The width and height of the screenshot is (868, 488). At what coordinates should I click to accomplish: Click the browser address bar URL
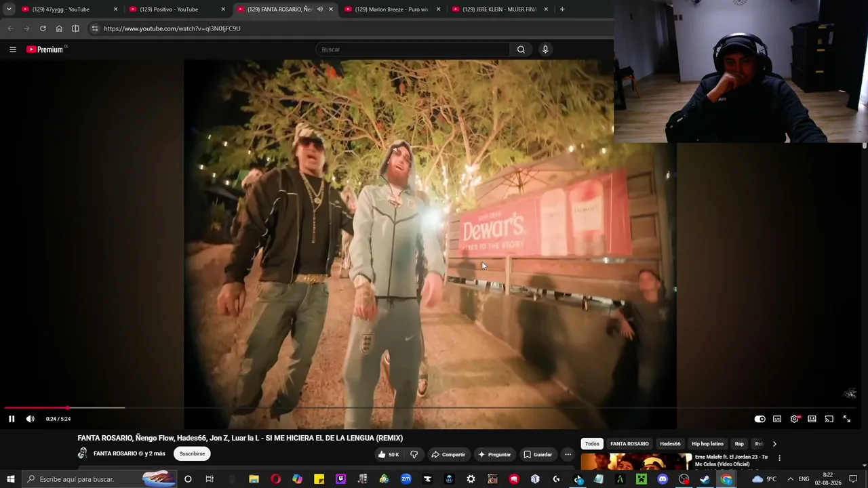[x=172, y=28]
